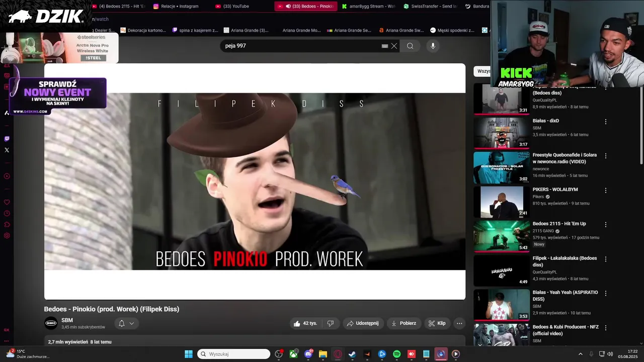The image size is (644, 362).
Task: Open the Windows Start menu
Action: pos(189,354)
